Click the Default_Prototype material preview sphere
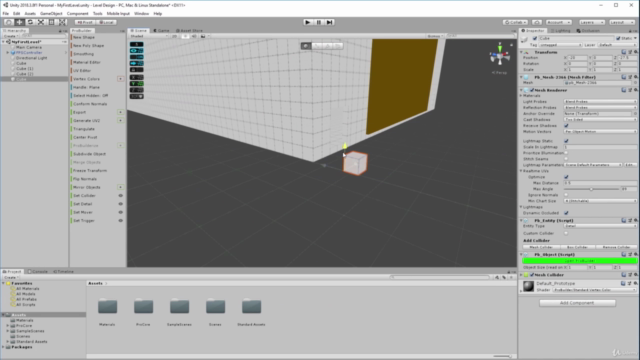 (x=528, y=286)
